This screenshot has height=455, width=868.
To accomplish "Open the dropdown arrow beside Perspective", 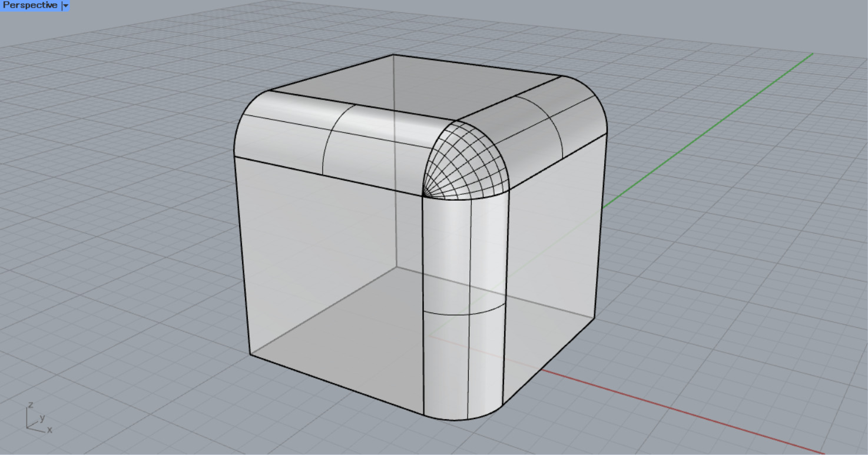I will [65, 5].
